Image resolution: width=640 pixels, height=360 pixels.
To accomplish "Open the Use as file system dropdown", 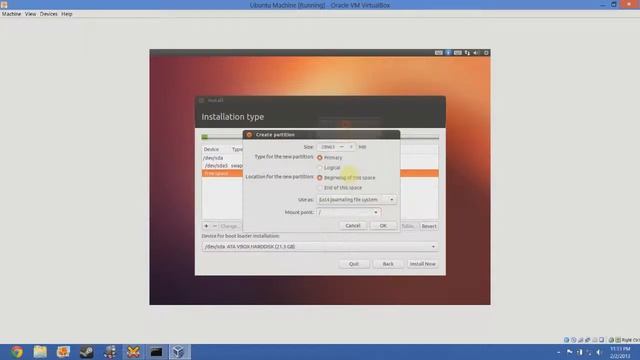I will pyautogui.click(x=356, y=200).
